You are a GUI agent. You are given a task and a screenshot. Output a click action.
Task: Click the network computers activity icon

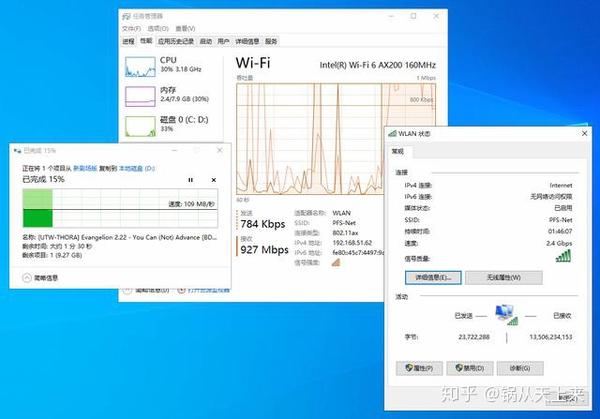(x=507, y=315)
